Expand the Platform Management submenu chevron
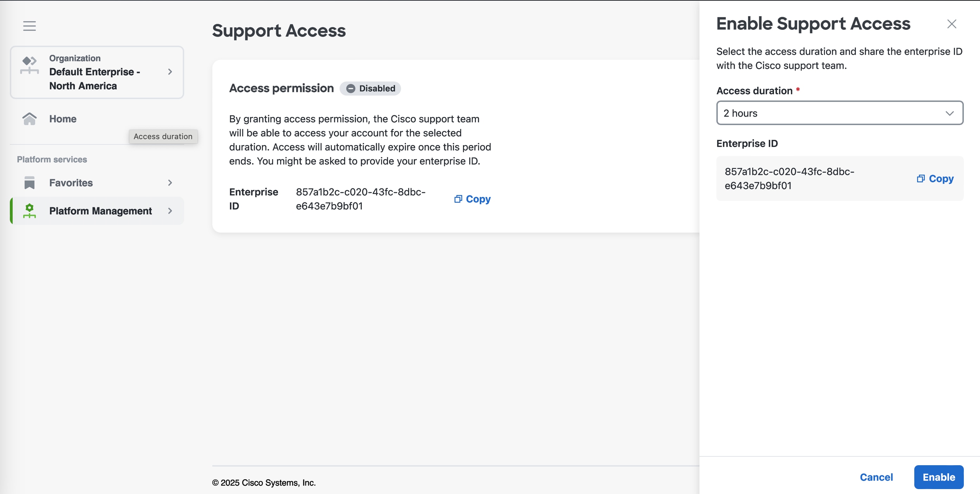Screen dimensions: 980x494 tap(170, 211)
